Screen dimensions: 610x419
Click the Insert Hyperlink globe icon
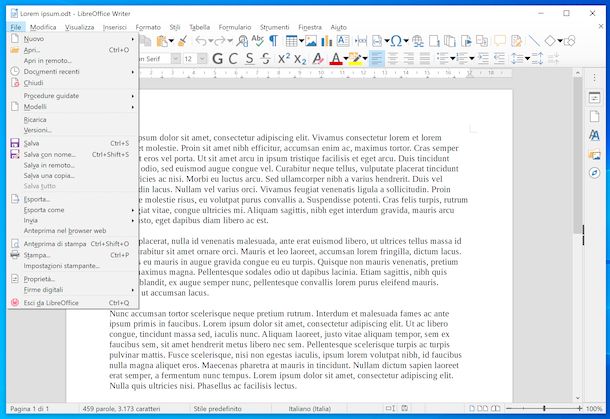click(x=418, y=40)
